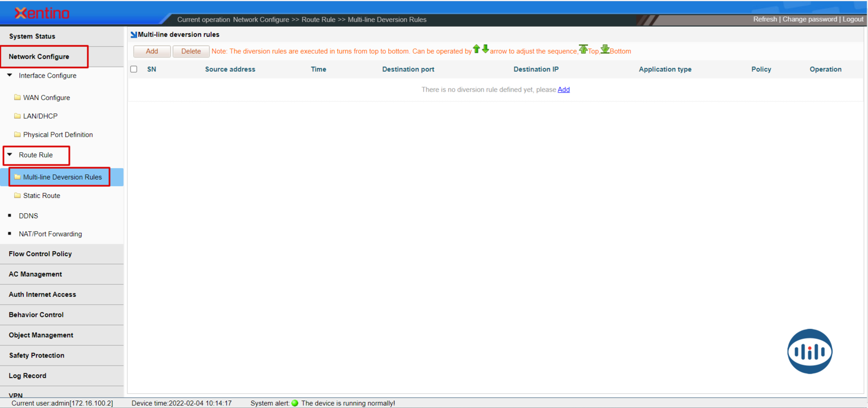This screenshot has width=868, height=408.
Task: Expand the Flow Control Policy menu
Action: coord(40,254)
